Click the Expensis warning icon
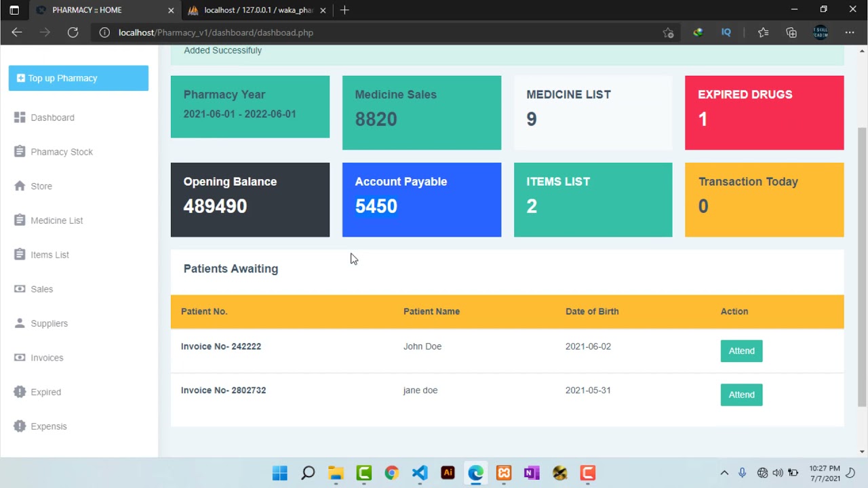This screenshot has height=488, width=868. tap(20, 426)
